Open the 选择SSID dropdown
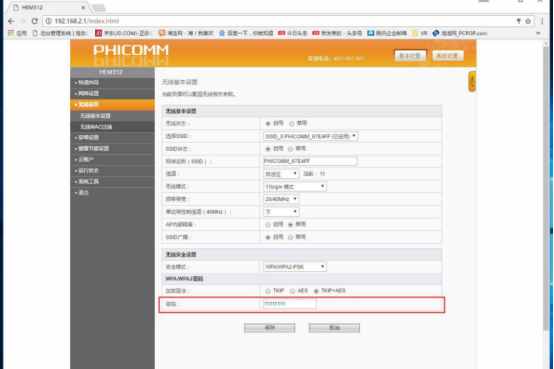The image size is (554, 369). click(311, 136)
